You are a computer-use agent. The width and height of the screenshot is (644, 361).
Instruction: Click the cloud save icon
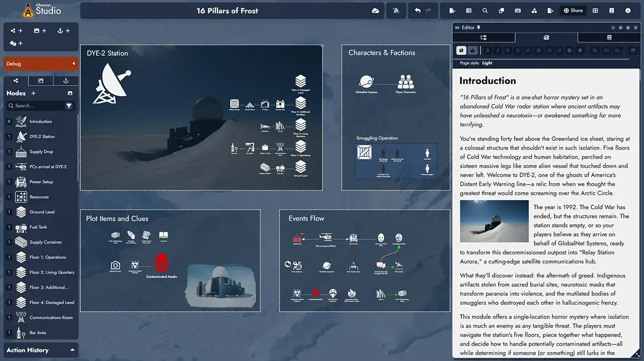(x=375, y=11)
